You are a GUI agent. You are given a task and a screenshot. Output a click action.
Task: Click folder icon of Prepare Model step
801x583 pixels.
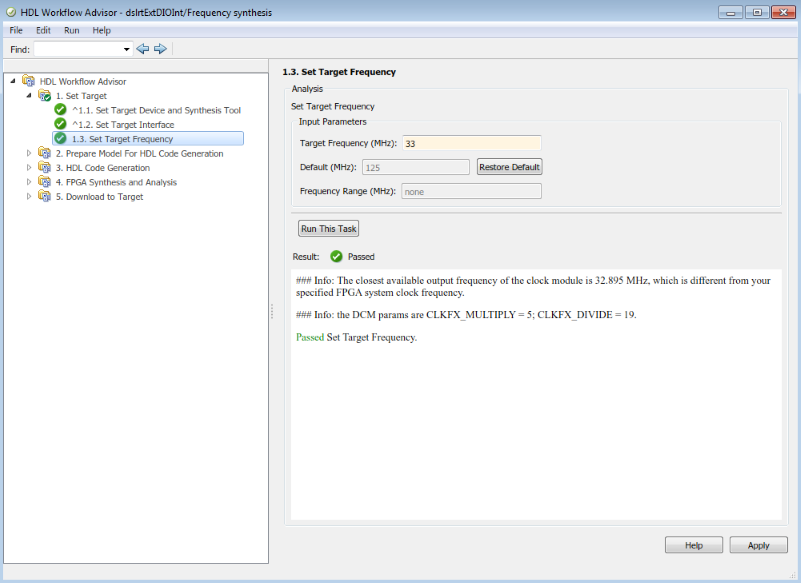(44, 153)
